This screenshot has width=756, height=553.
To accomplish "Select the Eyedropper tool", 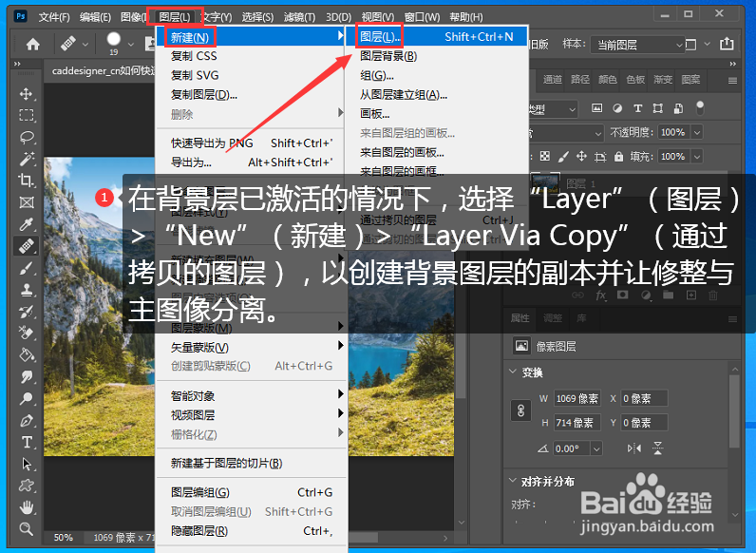I will click(26, 224).
